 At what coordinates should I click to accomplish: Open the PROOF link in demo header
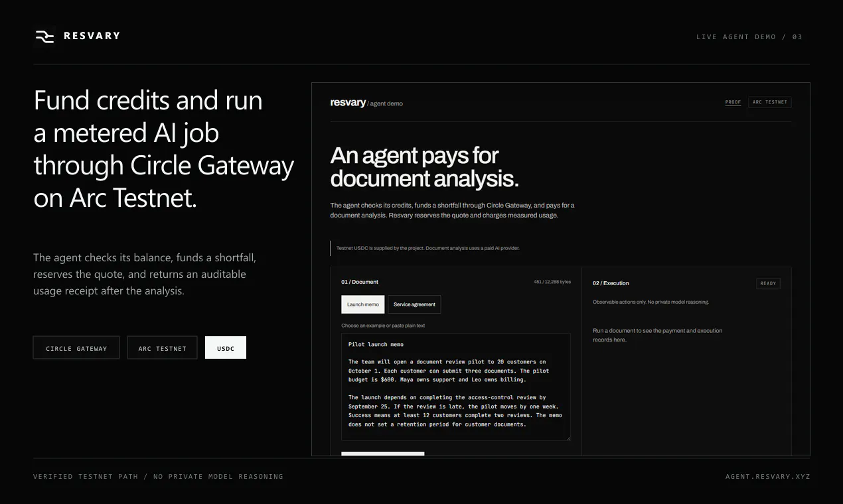point(733,102)
